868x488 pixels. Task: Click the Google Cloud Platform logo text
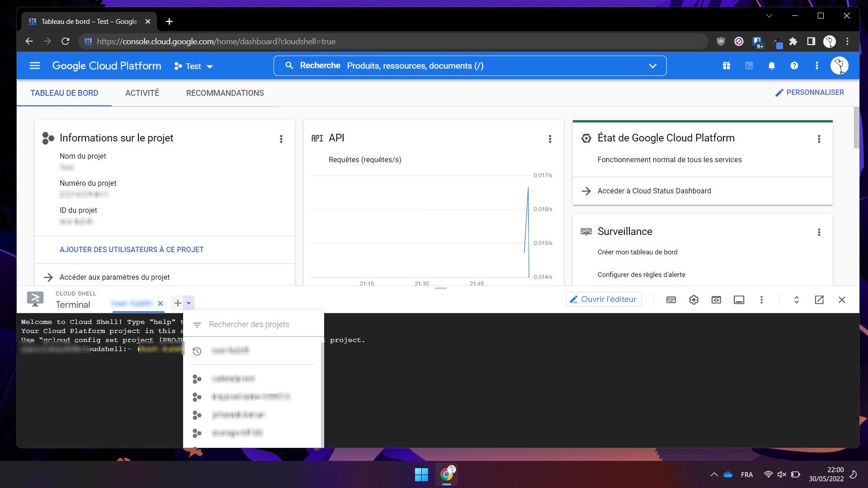pyautogui.click(x=107, y=66)
